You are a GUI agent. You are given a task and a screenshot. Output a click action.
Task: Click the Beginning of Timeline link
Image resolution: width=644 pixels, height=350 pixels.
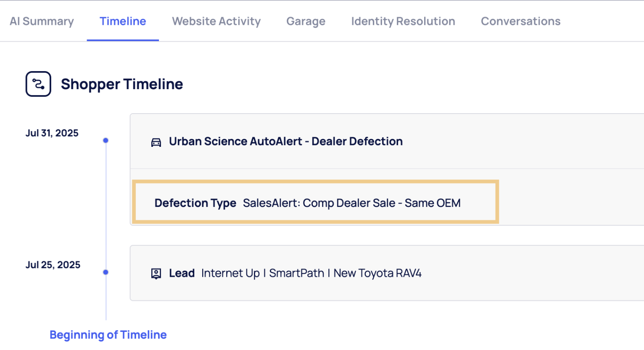(108, 335)
